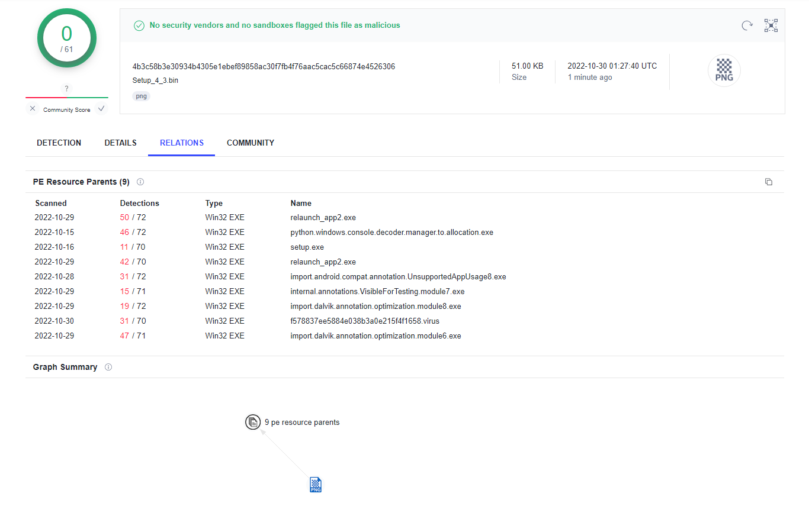809x532 pixels.
Task: Copy PE Resource Parents list to clipboard
Action: pyautogui.click(x=769, y=182)
